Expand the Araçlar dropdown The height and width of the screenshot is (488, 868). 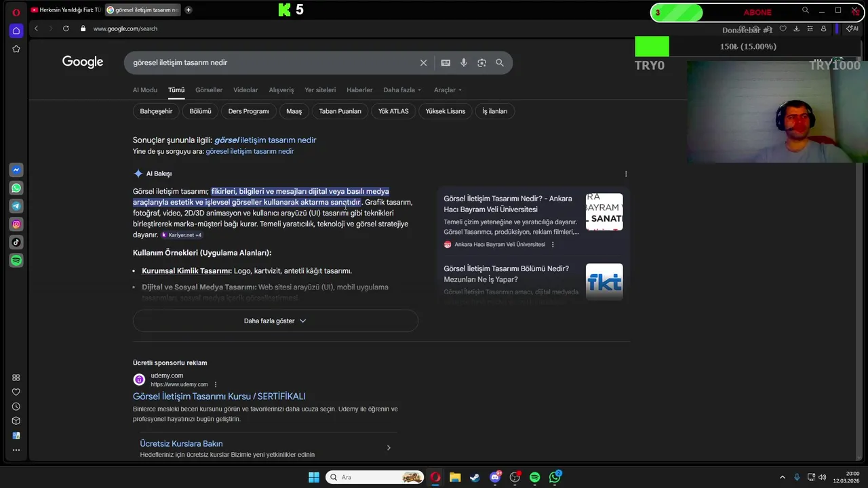(x=448, y=90)
